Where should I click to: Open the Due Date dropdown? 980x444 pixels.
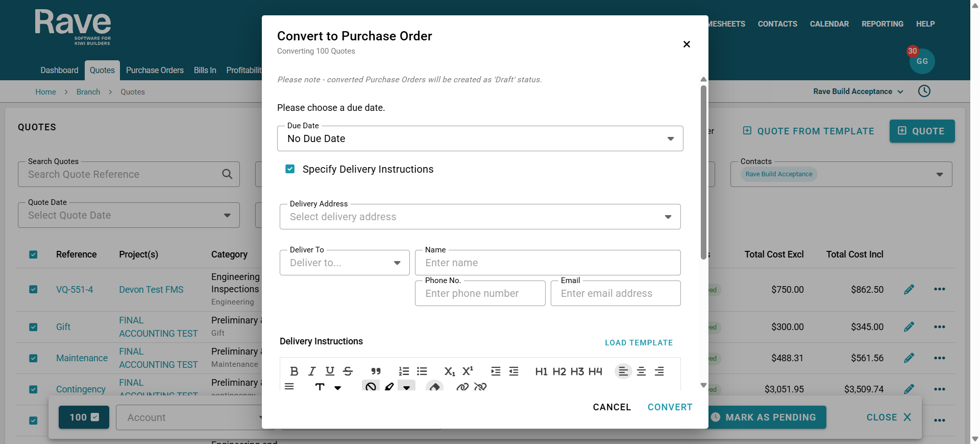coord(480,138)
